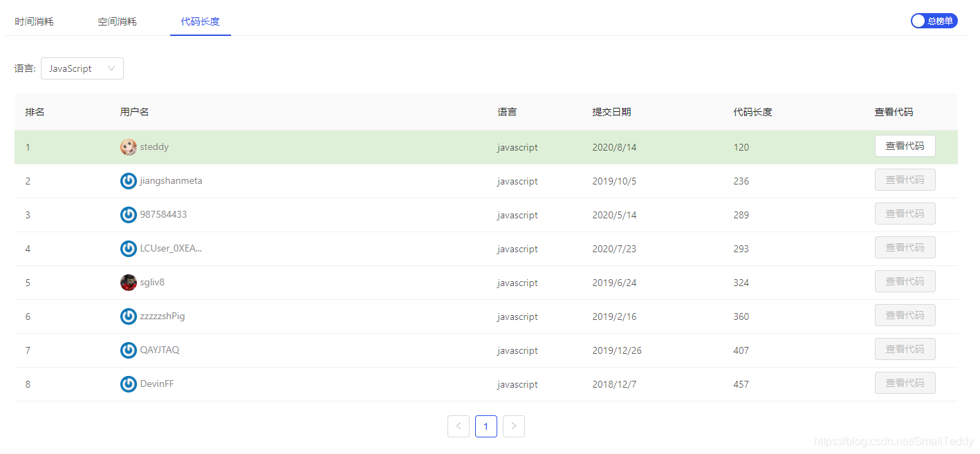Click username QAYJTAQ
The width and height of the screenshot is (980, 454).
click(x=160, y=350)
